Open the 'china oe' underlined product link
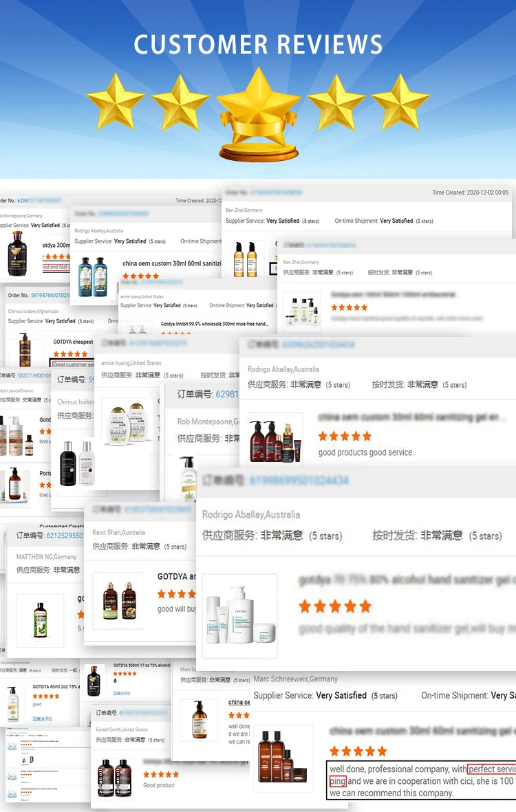This screenshot has width=516, height=812. point(239,702)
